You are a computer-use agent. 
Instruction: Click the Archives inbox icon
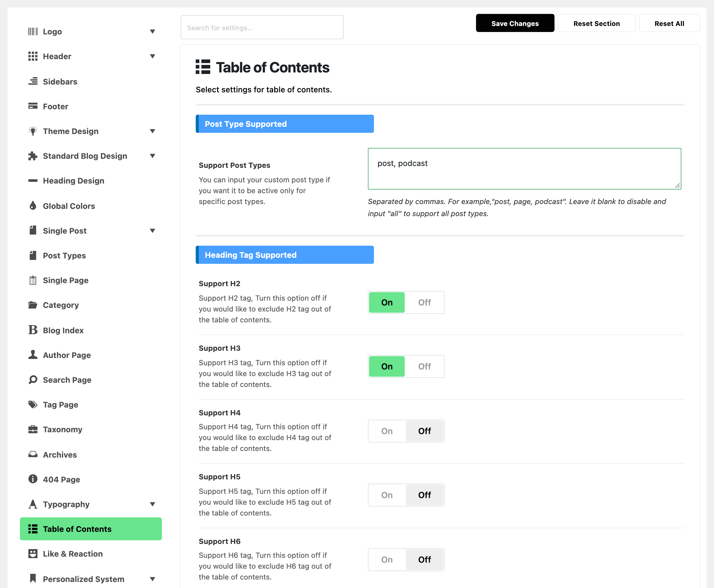tap(33, 454)
